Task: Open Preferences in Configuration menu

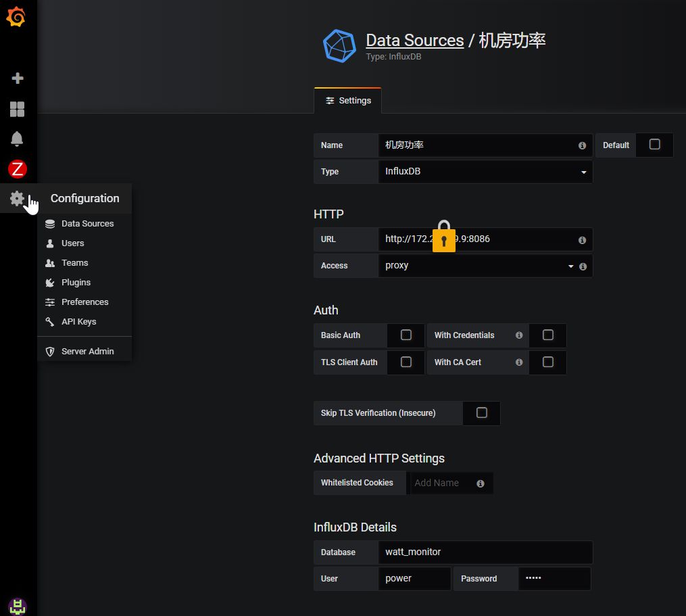Action: coord(84,302)
